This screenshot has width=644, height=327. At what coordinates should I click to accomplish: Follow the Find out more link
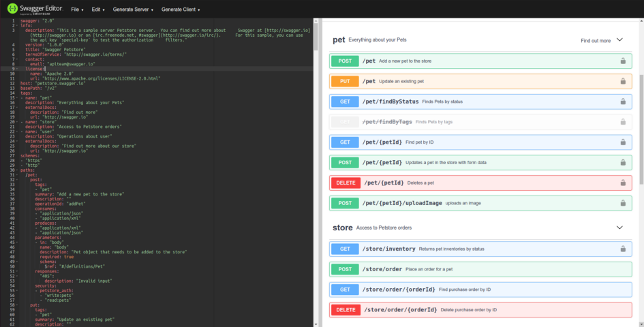click(x=596, y=41)
